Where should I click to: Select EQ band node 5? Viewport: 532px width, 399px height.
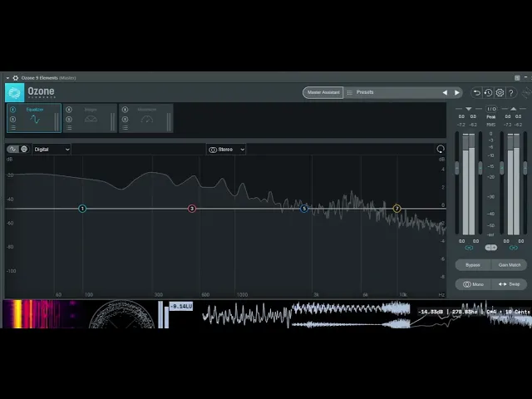tap(304, 209)
